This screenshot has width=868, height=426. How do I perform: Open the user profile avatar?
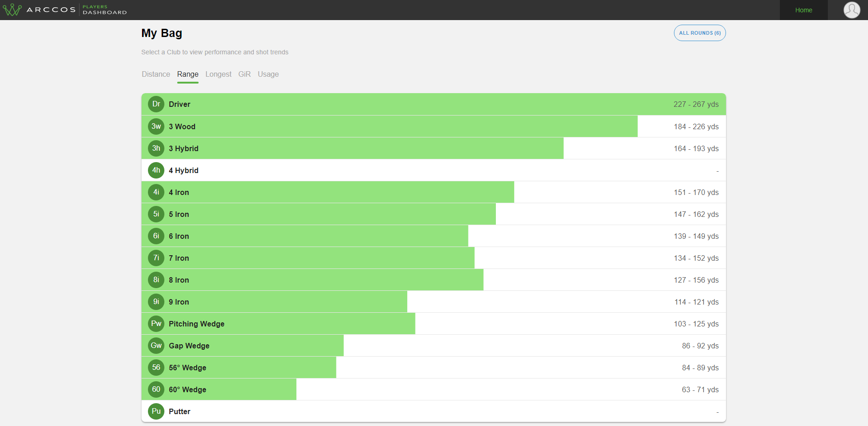tap(852, 10)
